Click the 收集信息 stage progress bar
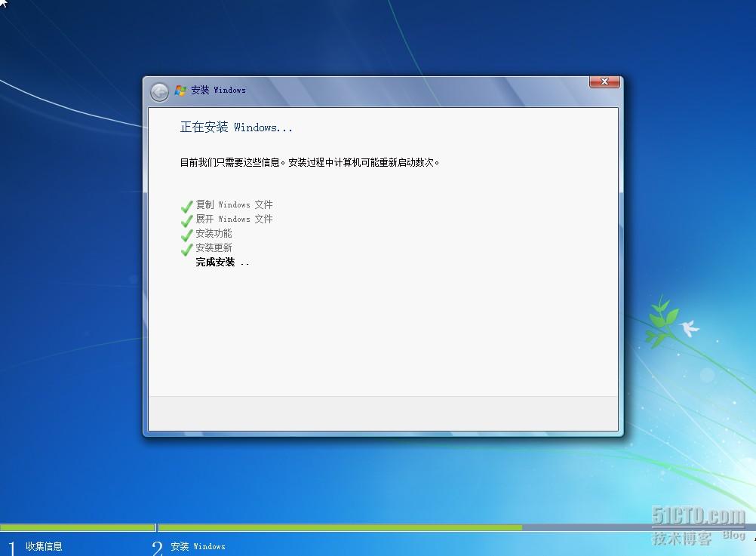This screenshot has width=756, height=556. pyautogui.click(x=77, y=527)
